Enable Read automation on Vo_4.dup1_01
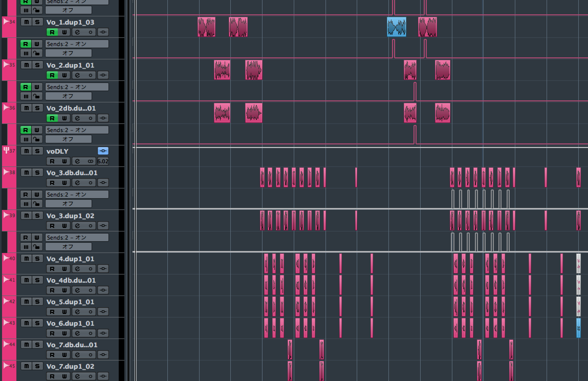Screen dimensions: 588x381 pyautogui.click(x=52, y=269)
